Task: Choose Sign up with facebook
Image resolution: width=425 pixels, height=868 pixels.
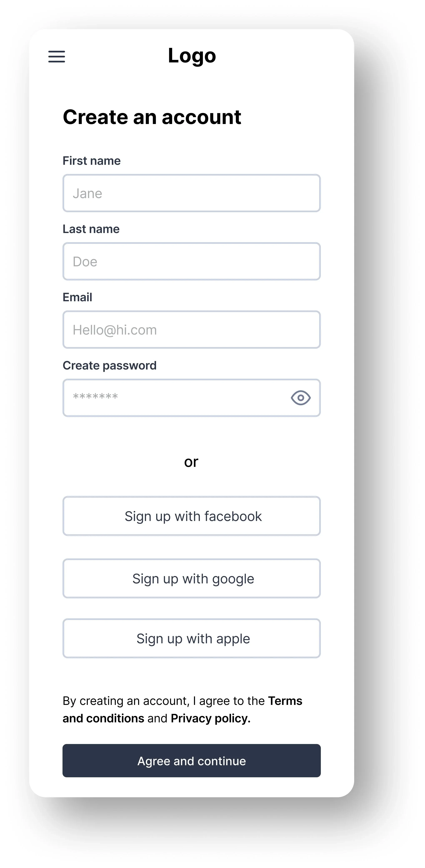Action: (x=191, y=516)
